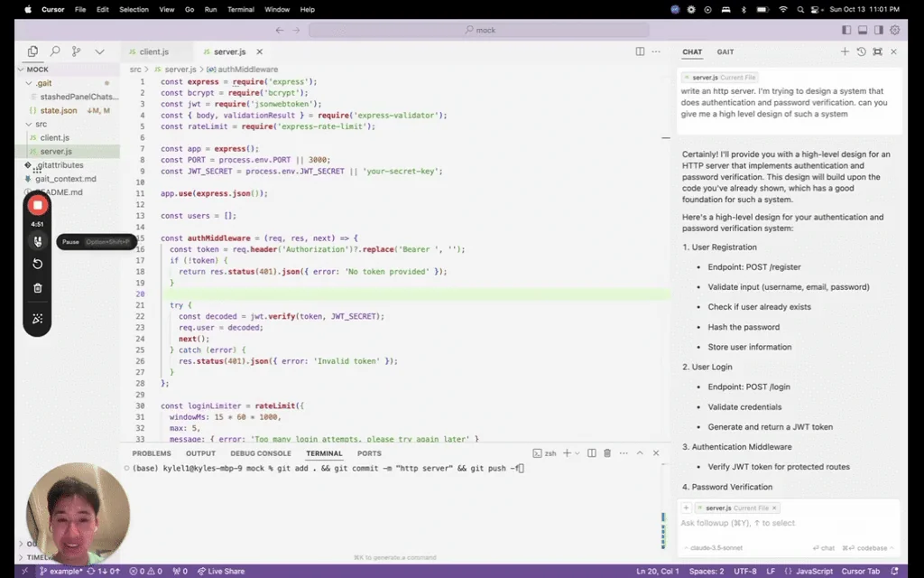Viewport: 924px width, 578px height.
Task: Open chat history in the Chat panel
Action: (861, 51)
